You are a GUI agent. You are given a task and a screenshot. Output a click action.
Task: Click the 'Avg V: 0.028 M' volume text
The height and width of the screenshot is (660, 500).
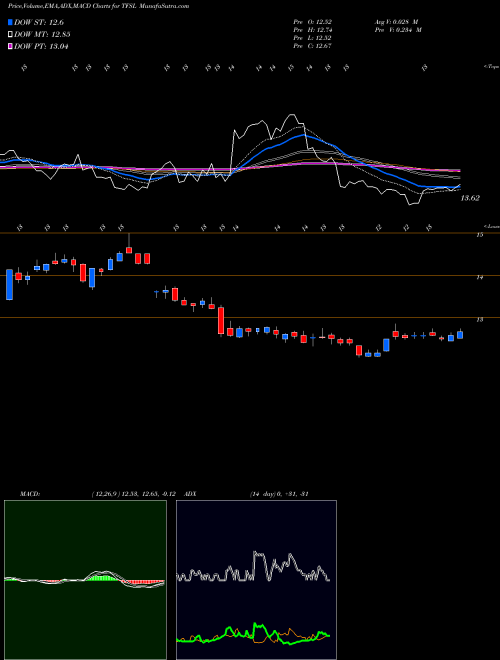pos(396,22)
